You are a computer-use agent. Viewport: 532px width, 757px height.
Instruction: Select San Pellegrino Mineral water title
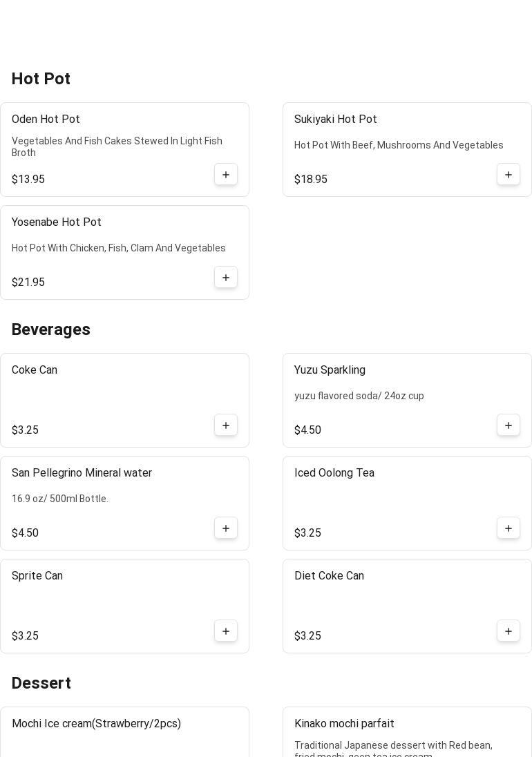(82, 473)
